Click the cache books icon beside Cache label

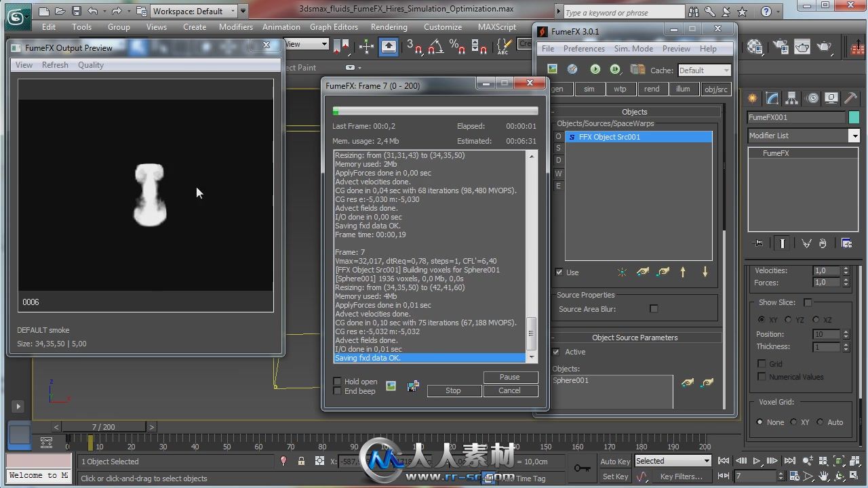pos(637,69)
